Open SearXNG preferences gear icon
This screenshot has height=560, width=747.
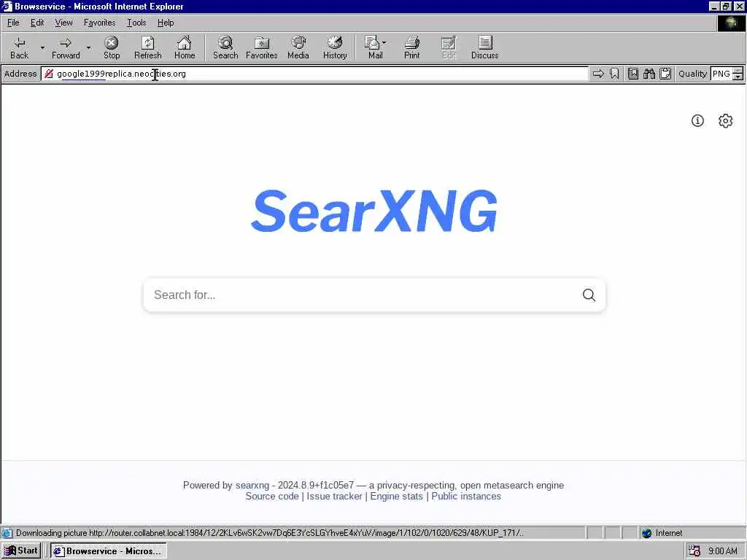pyautogui.click(x=726, y=120)
